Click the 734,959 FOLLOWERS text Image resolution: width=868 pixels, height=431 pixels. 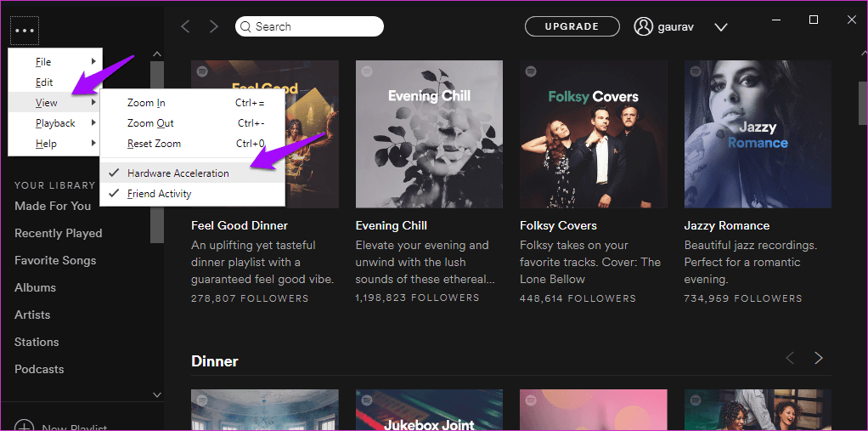click(743, 298)
